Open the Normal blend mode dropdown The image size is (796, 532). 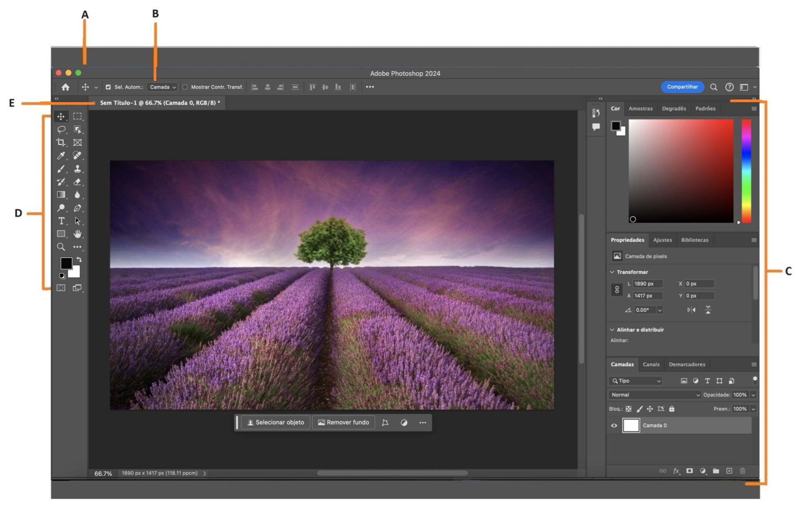pyautogui.click(x=655, y=394)
